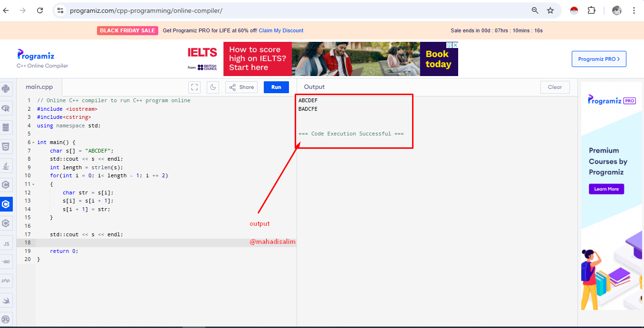Open the Chrome profile avatar
This screenshot has width=644, height=328.
(617, 10)
